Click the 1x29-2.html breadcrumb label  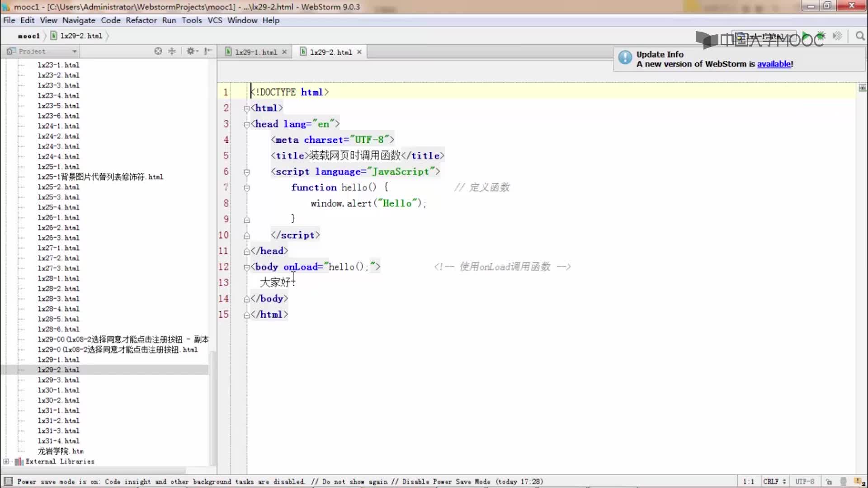81,36
